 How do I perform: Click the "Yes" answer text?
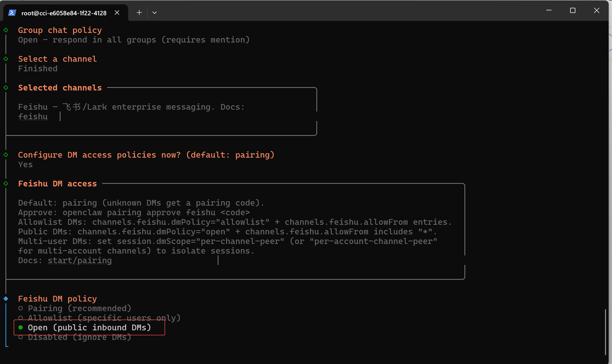(x=25, y=164)
